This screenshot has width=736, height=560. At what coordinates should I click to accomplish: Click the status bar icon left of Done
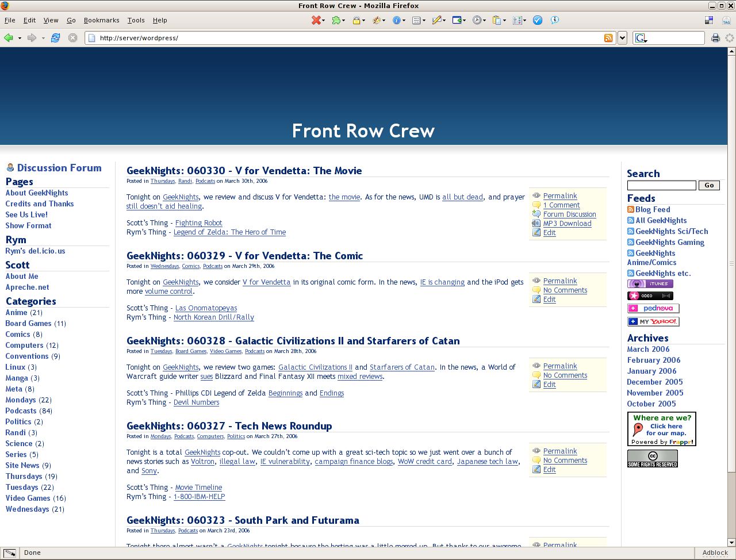(x=9, y=553)
